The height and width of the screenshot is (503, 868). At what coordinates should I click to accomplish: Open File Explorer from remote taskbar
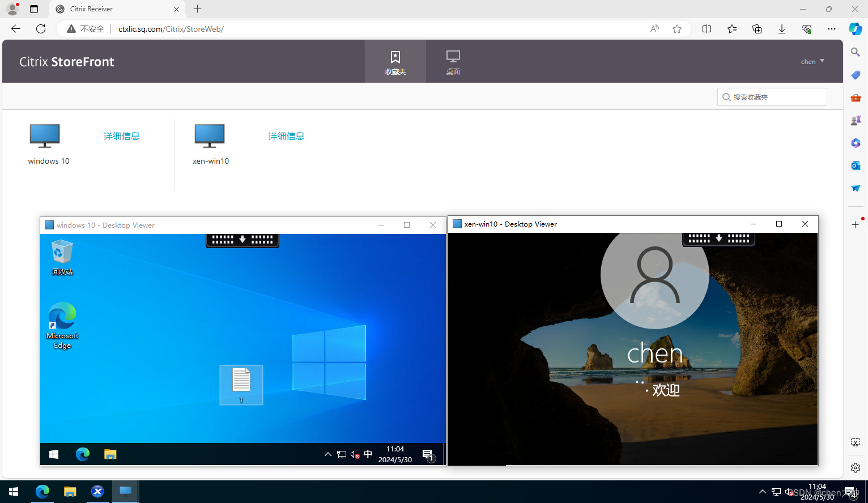[x=110, y=454]
